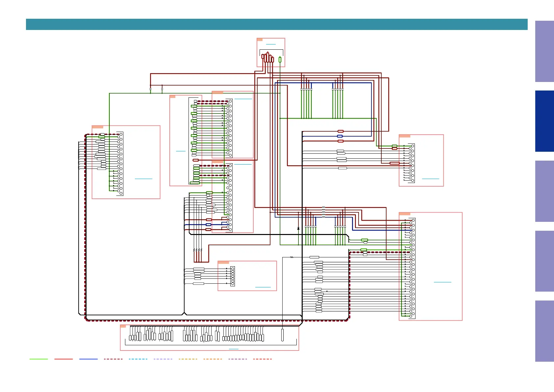
Task: Follow the cyan link in small center box
Action: click(x=263, y=287)
